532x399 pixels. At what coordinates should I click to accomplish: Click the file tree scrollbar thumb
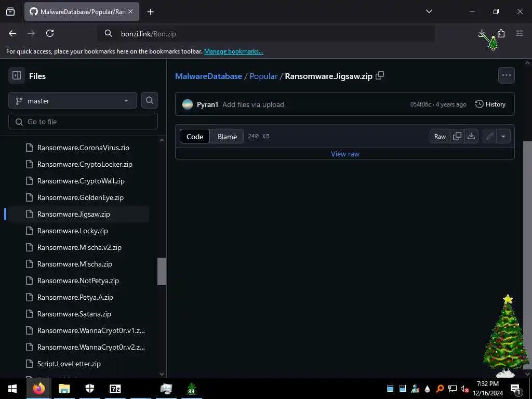(162, 271)
